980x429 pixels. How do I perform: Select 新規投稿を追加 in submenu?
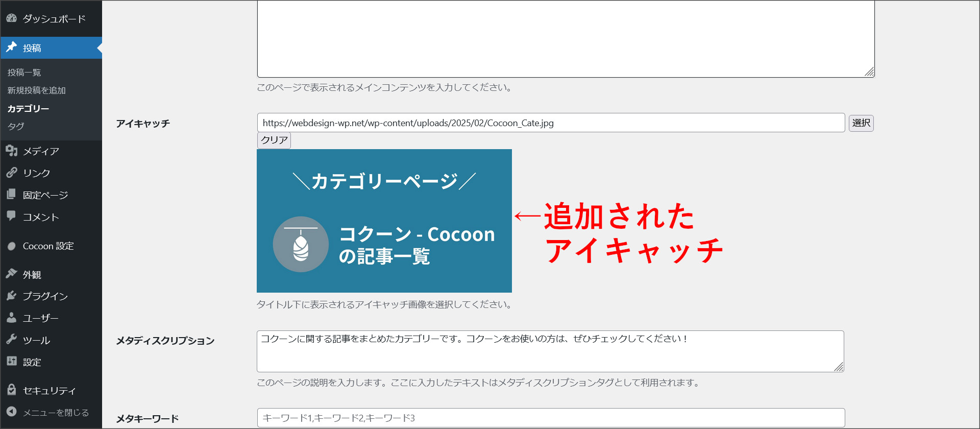click(x=37, y=90)
